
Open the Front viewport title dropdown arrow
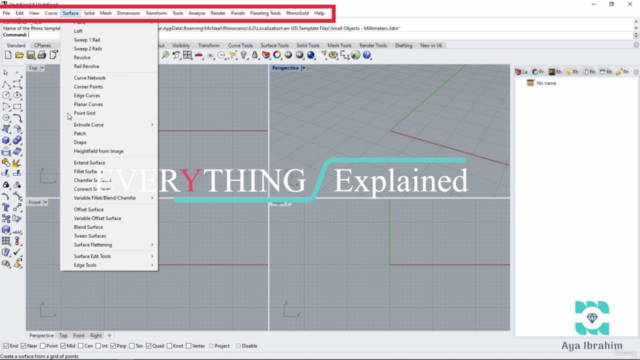(45, 202)
